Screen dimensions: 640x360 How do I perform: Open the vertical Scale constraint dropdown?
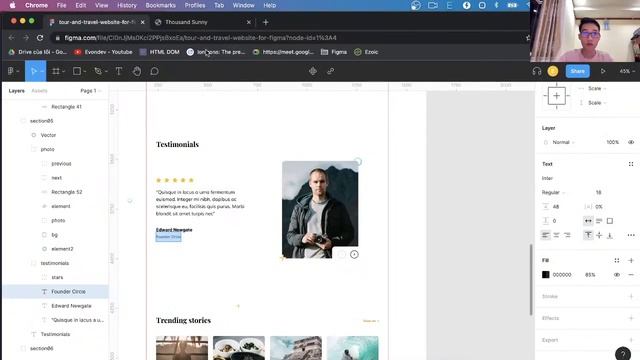tap(597, 103)
